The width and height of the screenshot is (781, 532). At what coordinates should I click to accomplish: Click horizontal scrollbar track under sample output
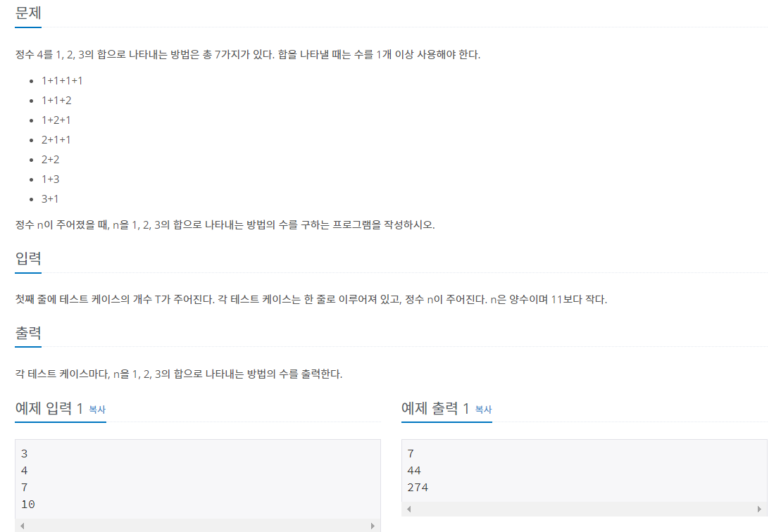(x=584, y=509)
